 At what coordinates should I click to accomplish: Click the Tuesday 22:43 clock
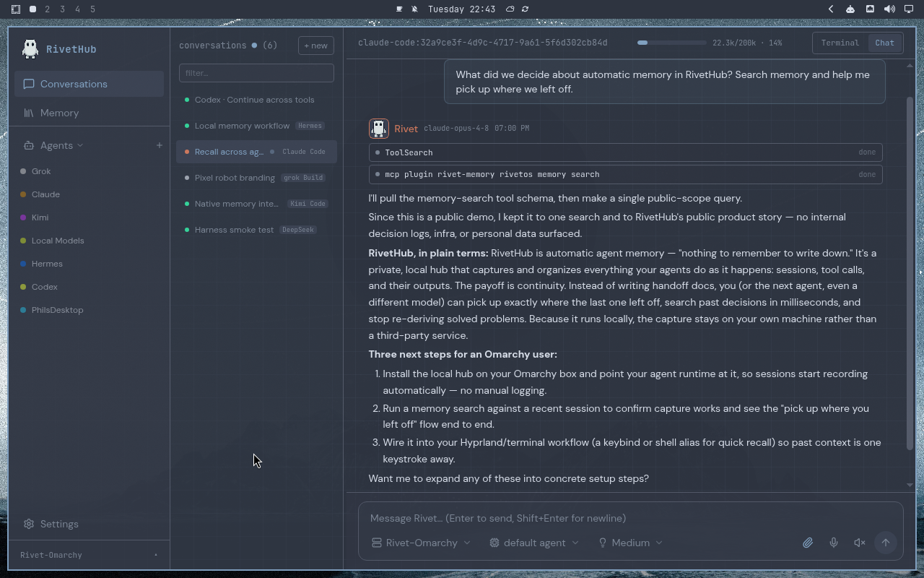click(x=461, y=9)
